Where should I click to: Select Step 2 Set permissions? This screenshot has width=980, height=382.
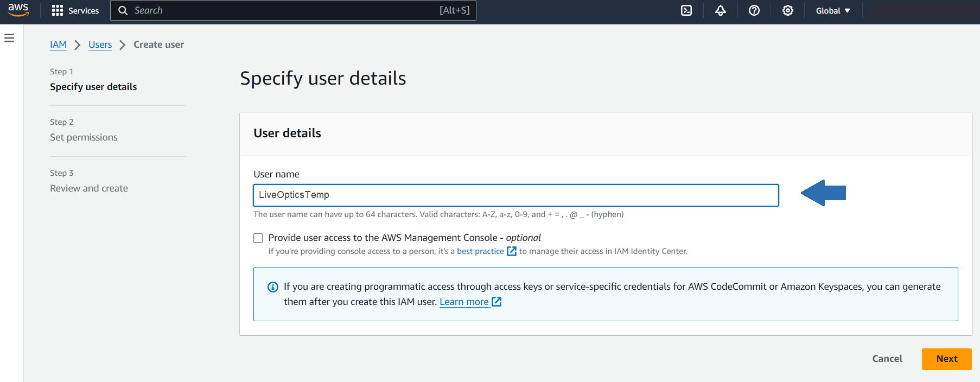84,137
